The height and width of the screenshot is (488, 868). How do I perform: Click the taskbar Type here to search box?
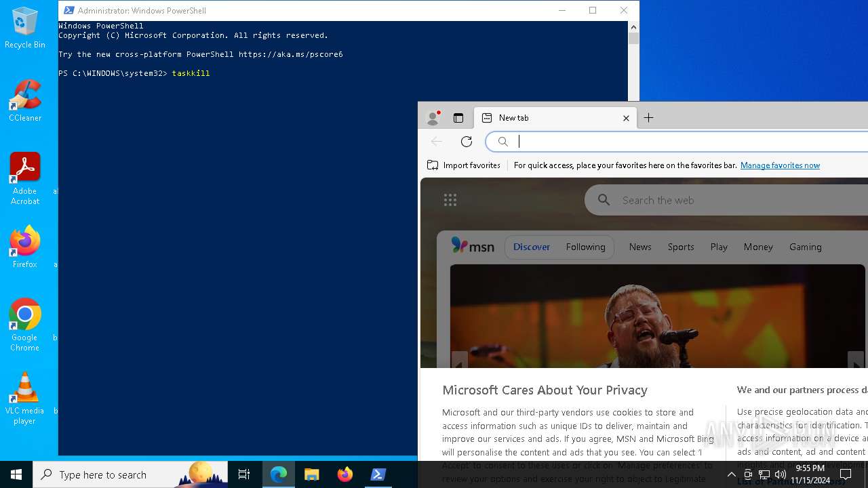point(130,474)
